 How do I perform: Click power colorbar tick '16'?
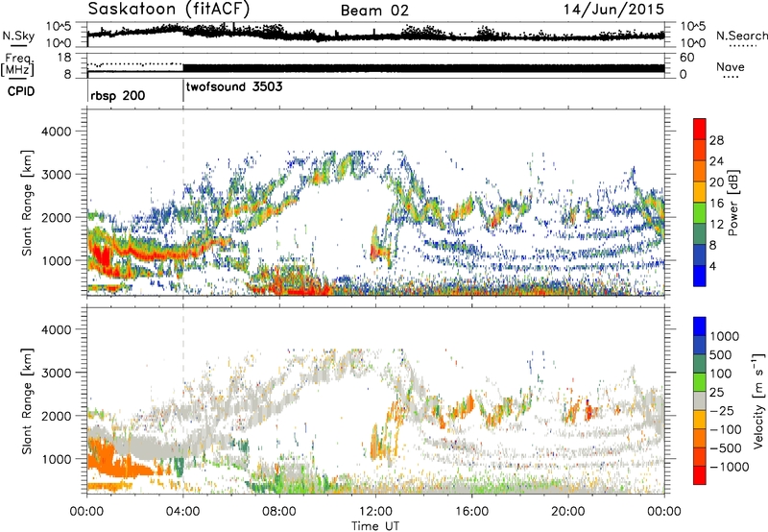716,204
